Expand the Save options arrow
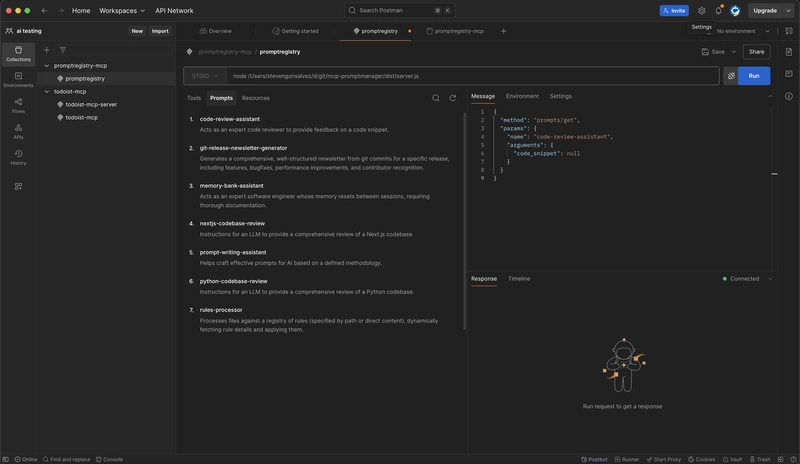 point(734,52)
